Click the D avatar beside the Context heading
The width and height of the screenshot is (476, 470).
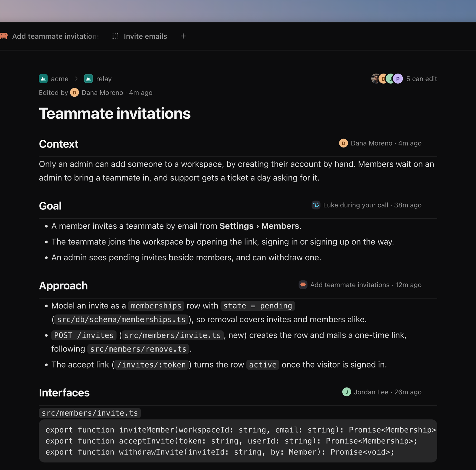[343, 143]
